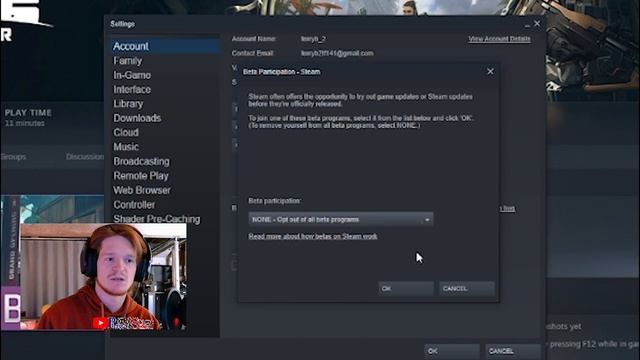Open Shader Pre-Caching settings
640x360 pixels.
157,219
